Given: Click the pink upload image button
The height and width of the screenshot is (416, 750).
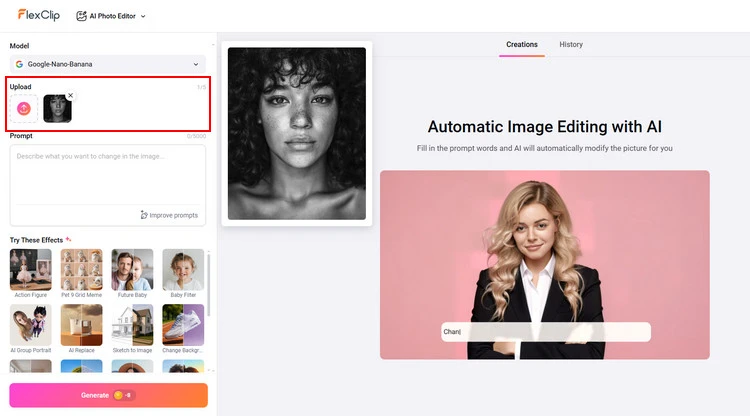Looking at the screenshot, I should (x=23, y=109).
